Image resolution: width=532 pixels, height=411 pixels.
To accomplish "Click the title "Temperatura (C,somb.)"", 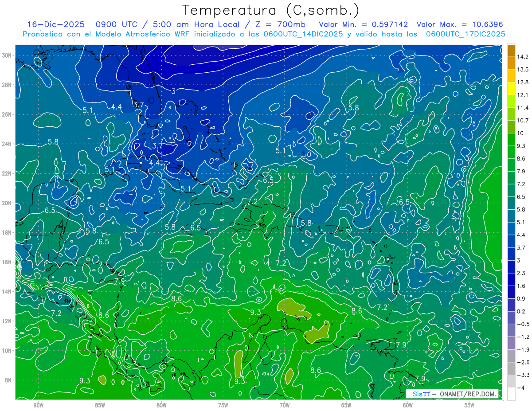I will (x=271, y=10).
